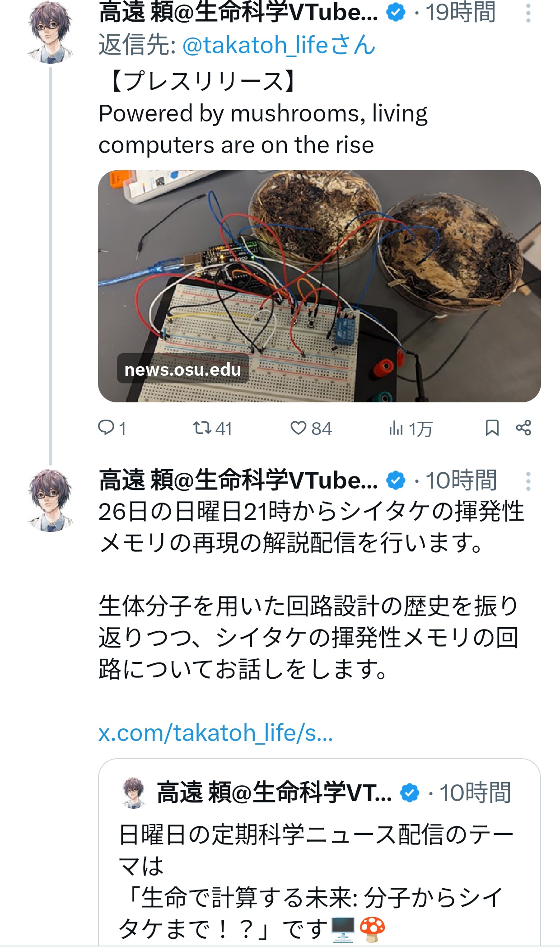Tap the profile avatar of top tweet
Image resolution: width=560 pixels, height=951 pixels.
pyautogui.click(x=50, y=32)
